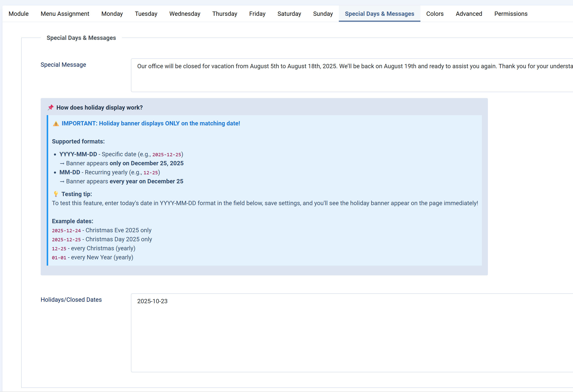Click Special Days & Messages tab

[379, 14]
